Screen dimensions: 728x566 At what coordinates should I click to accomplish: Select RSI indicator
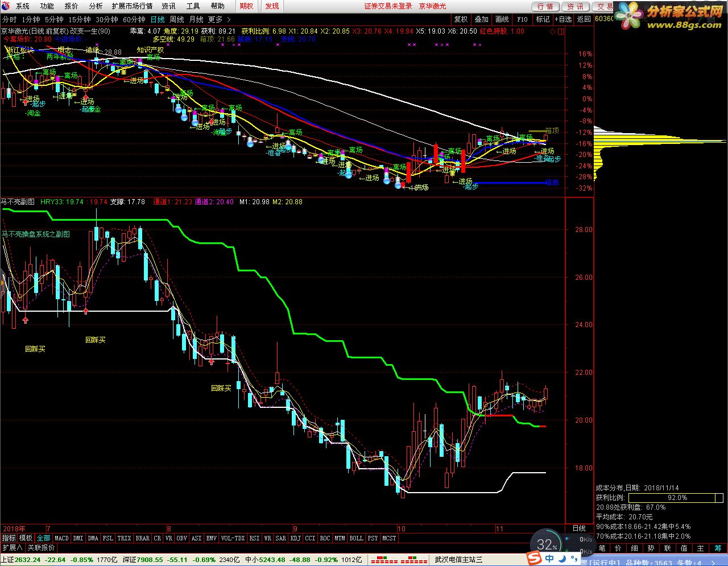coord(254,538)
